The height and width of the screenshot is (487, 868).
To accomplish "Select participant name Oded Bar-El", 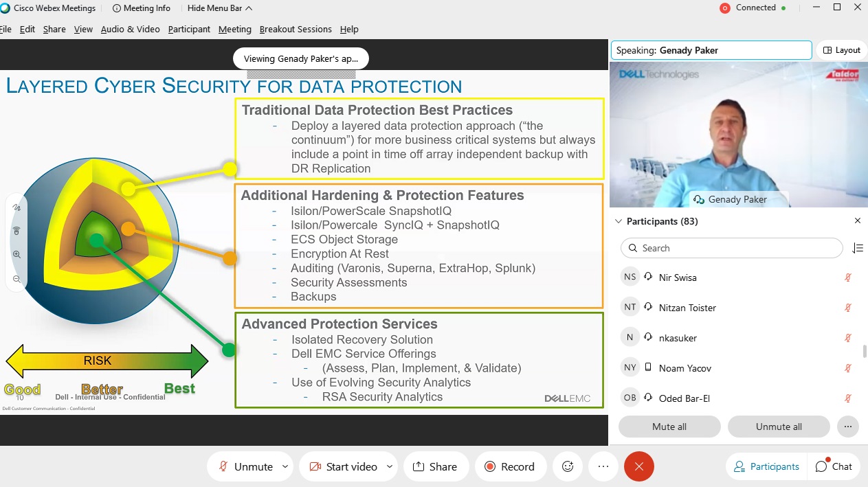I will [x=685, y=398].
